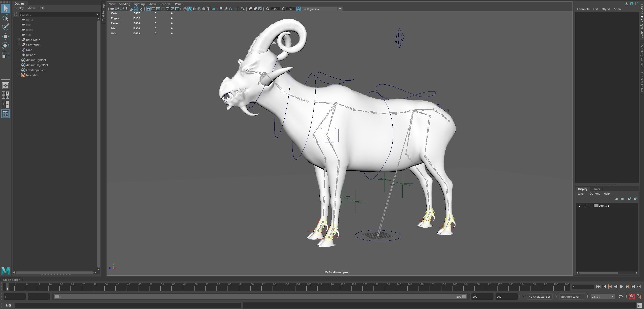Toggle Joints_L layer visibility V box

click(579, 206)
